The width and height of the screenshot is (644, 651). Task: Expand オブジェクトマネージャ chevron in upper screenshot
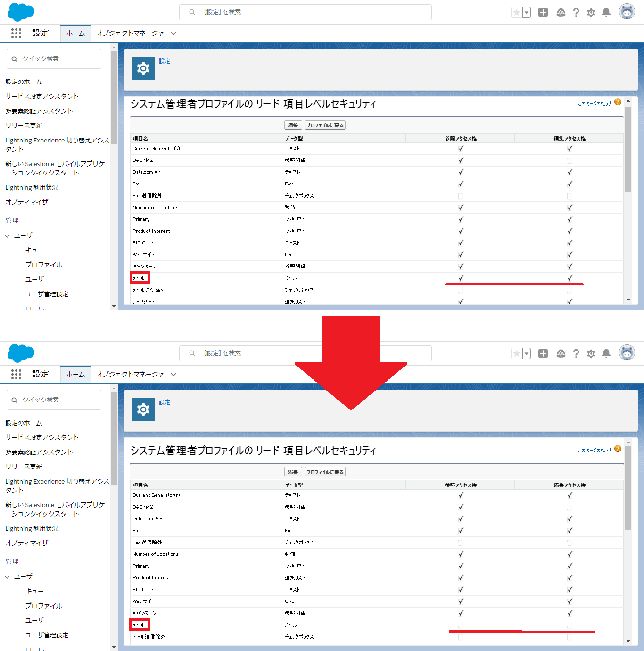(173, 33)
